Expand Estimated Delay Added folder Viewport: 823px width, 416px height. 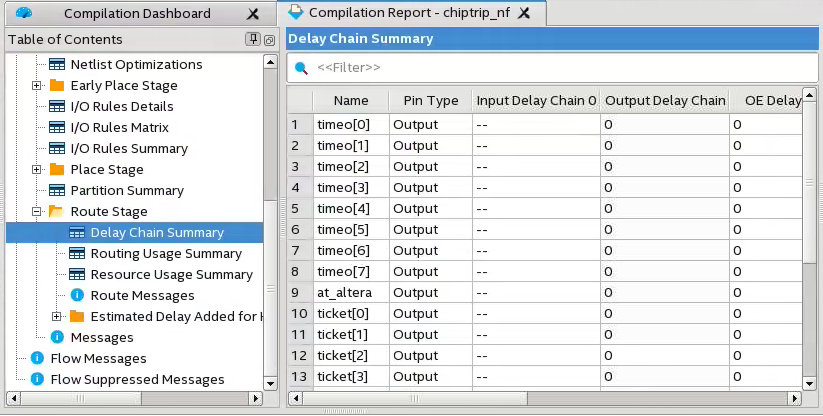(x=57, y=316)
